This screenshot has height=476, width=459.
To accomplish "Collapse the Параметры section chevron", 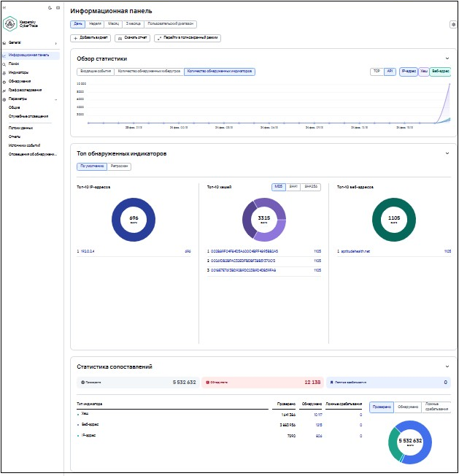I will pos(55,99).
